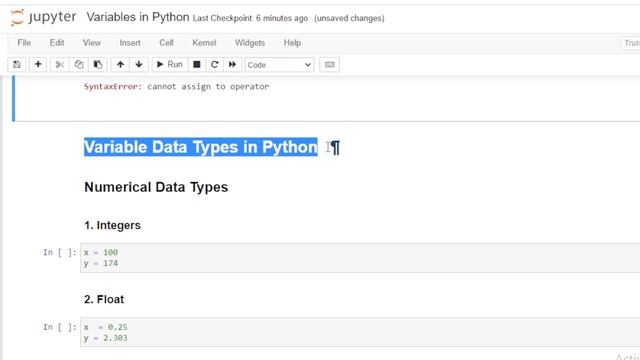Click the In [ ] prompt of float cell
The image size is (640, 360).
pyautogui.click(x=60, y=327)
